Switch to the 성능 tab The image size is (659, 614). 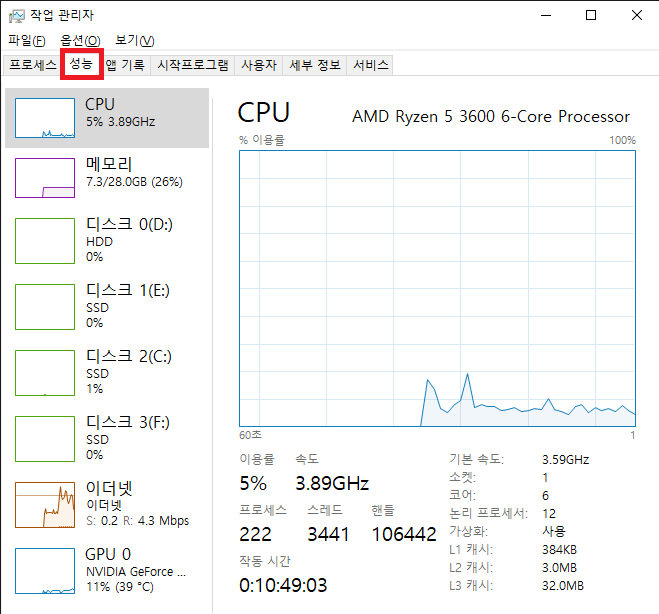[x=82, y=65]
